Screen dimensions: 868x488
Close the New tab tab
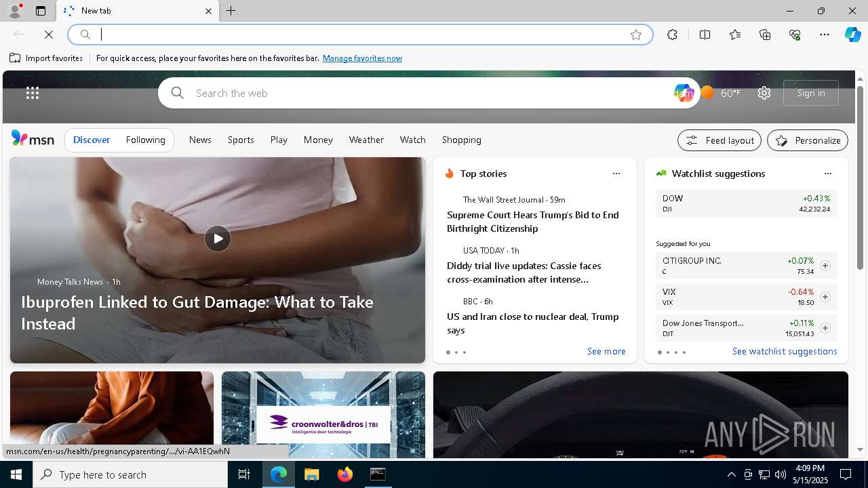click(208, 11)
